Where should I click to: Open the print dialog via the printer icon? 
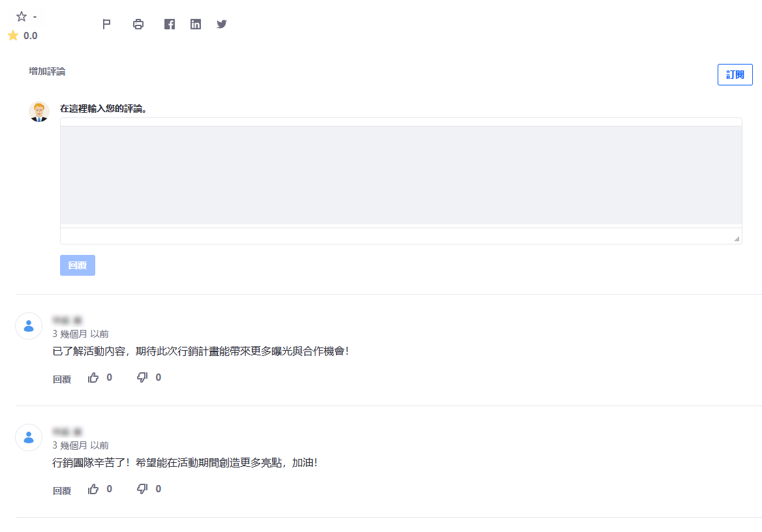tap(138, 23)
